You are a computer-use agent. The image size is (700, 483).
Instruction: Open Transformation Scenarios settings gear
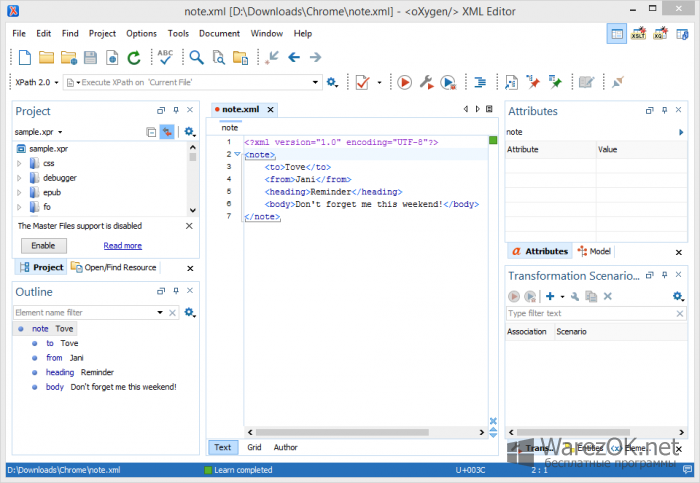678,296
